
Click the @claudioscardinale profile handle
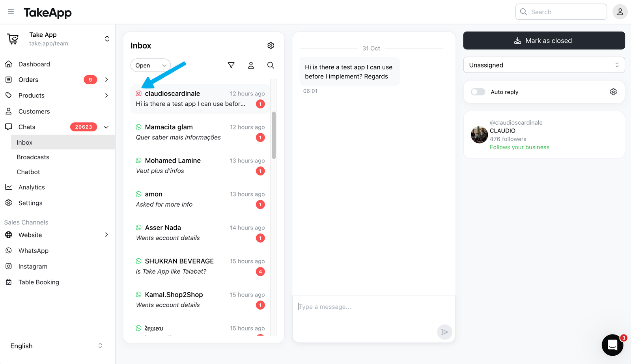click(516, 123)
